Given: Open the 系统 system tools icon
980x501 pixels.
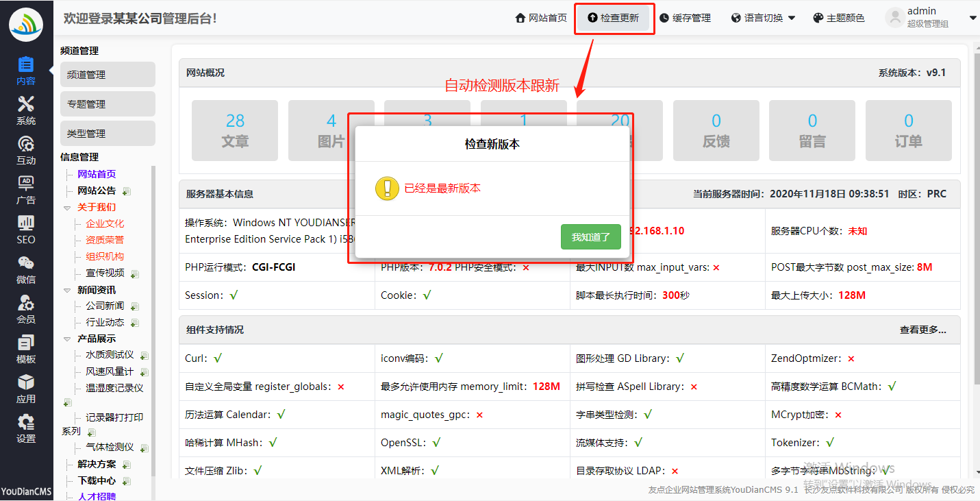Looking at the screenshot, I should coord(26,110).
